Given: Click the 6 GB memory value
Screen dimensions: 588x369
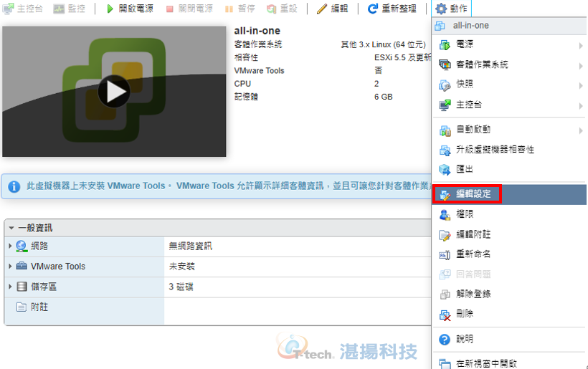Looking at the screenshot, I should [383, 97].
